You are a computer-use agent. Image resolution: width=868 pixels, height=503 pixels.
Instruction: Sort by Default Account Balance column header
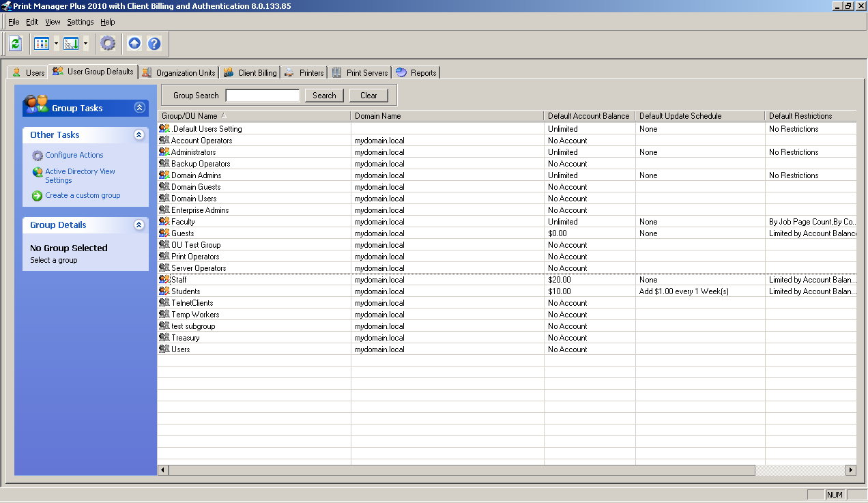pos(590,116)
